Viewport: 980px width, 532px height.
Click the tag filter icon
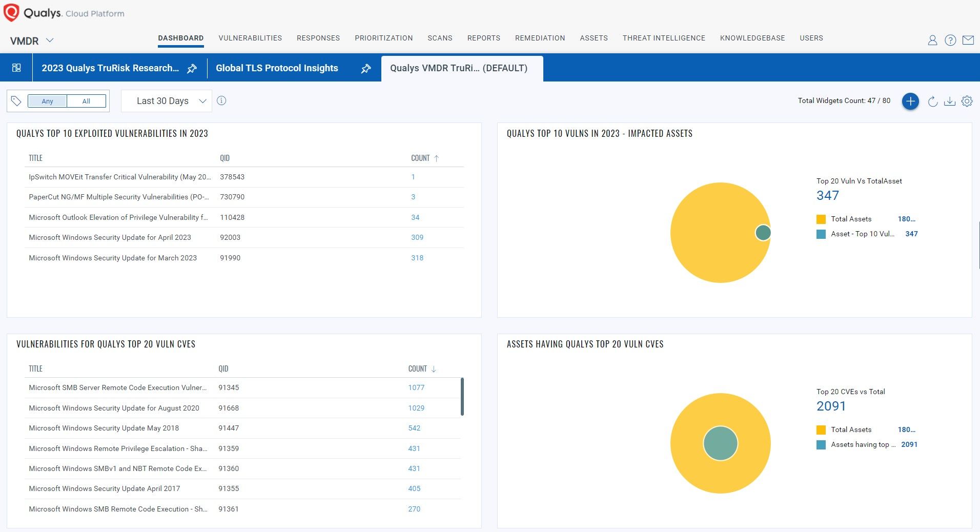[x=16, y=101]
